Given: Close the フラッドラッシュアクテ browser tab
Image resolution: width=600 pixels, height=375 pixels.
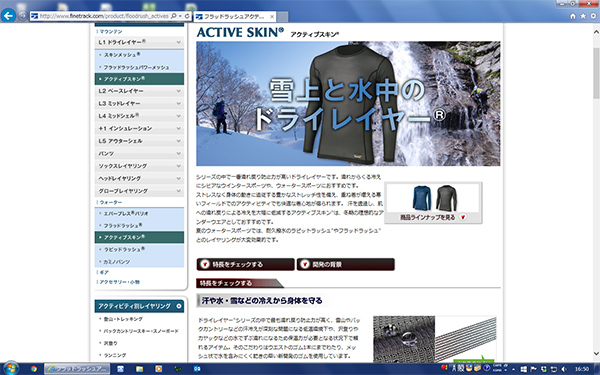Looking at the screenshot, I should click(x=272, y=16).
